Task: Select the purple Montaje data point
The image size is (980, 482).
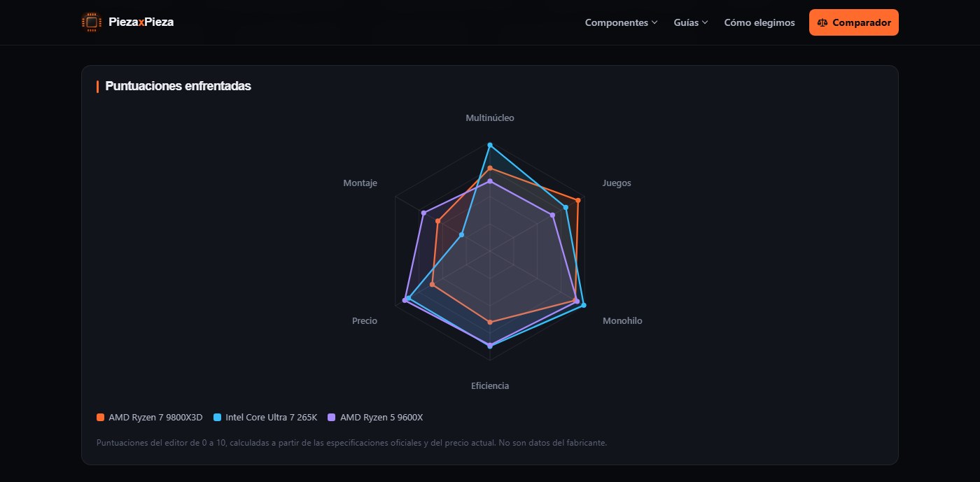Action: pyautogui.click(x=423, y=213)
